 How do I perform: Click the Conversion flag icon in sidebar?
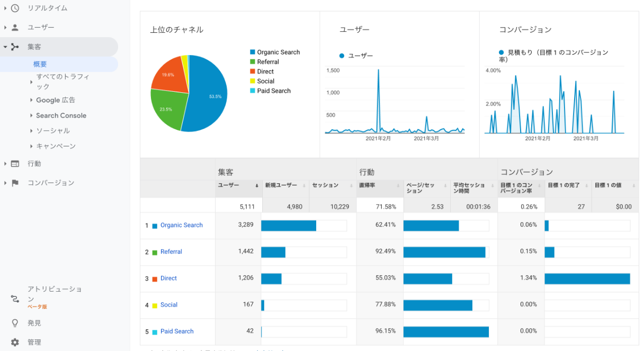click(x=15, y=183)
